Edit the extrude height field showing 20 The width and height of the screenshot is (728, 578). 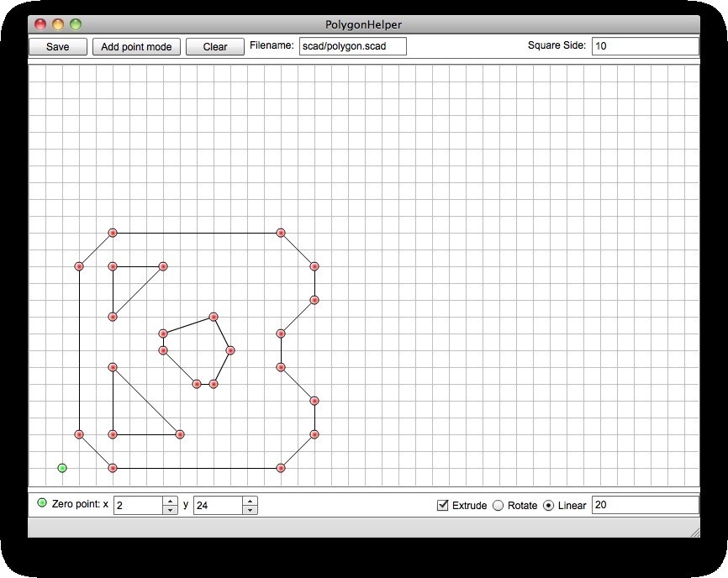point(645,505)
